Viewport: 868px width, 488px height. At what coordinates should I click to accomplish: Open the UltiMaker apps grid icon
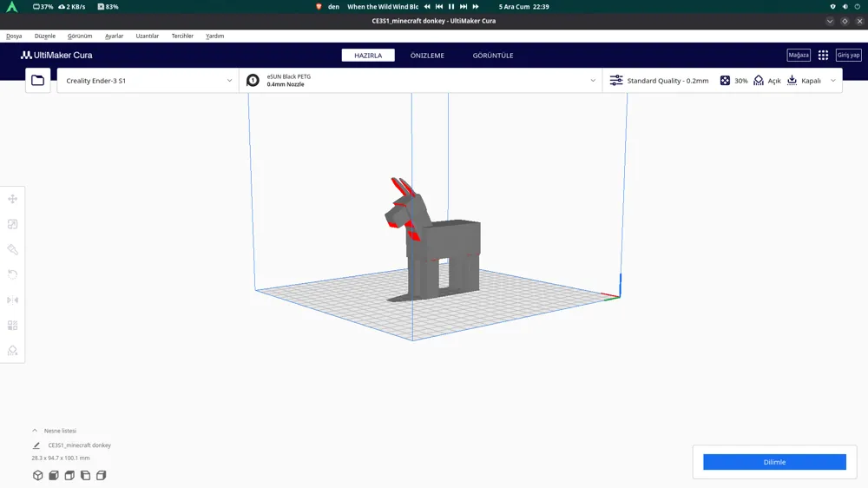pos(823,55)
